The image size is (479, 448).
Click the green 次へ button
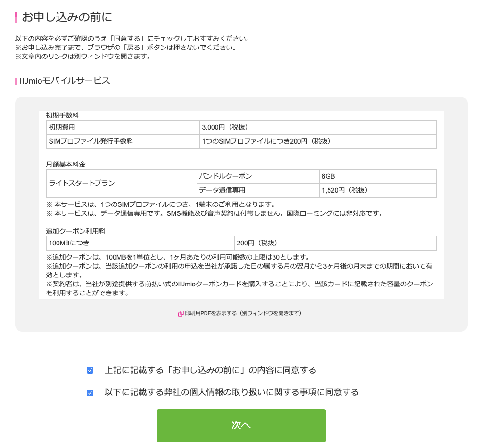click(x=241, y=426)
